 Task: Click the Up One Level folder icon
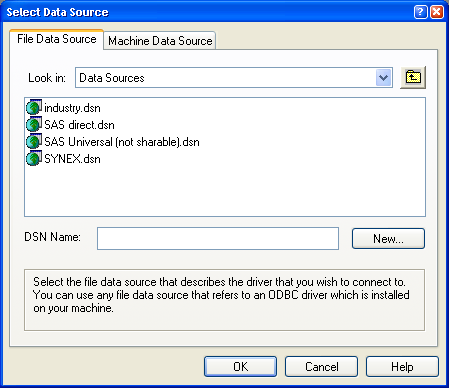(x=413, y=77)
